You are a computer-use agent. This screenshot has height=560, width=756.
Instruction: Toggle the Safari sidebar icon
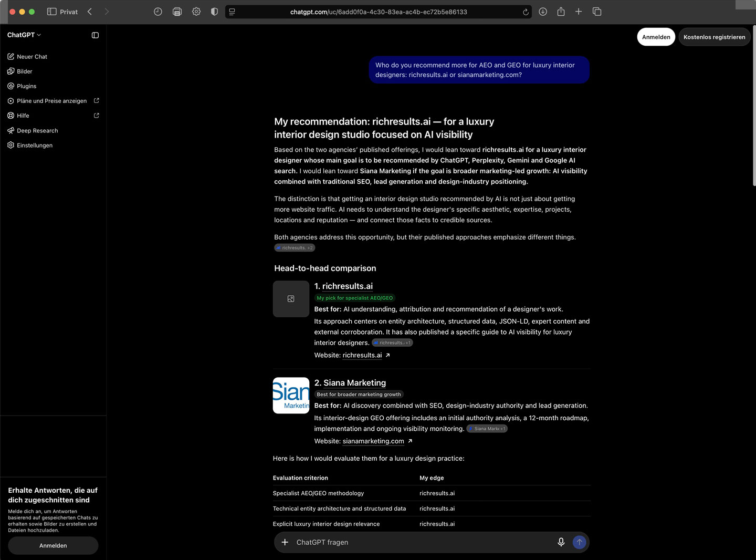pyautogui.click(x=51, y=12)
